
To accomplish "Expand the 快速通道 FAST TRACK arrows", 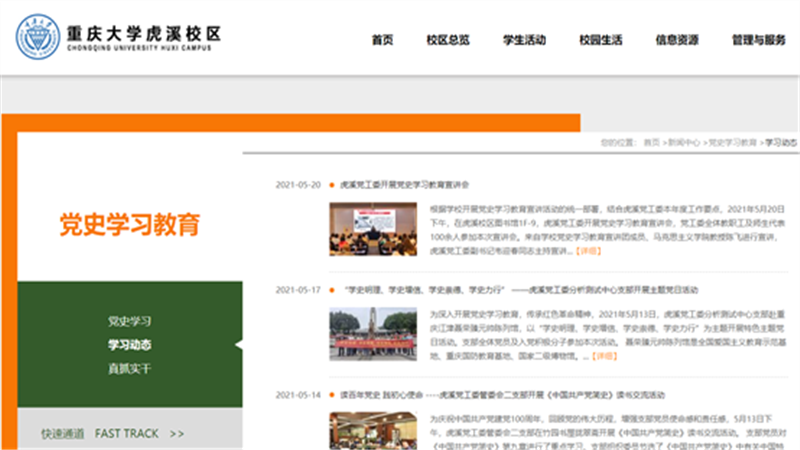I will (x=177, y=434).
